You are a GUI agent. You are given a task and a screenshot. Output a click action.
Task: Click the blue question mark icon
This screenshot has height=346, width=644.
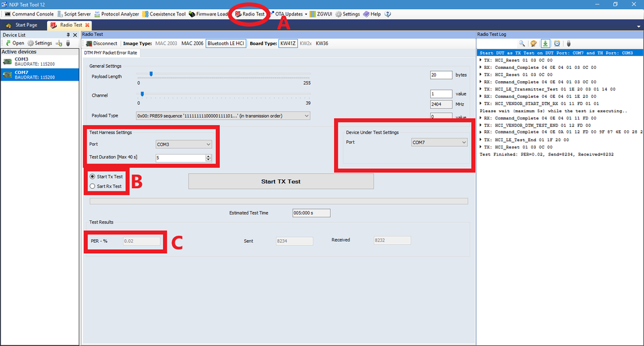(x=387, y=14)
